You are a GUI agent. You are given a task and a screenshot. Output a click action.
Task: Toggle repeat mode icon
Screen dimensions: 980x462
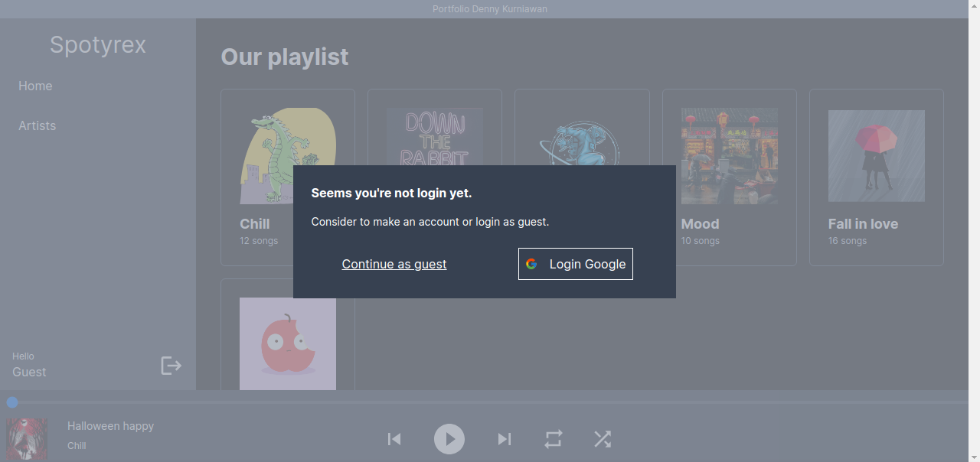coord(554,439)
